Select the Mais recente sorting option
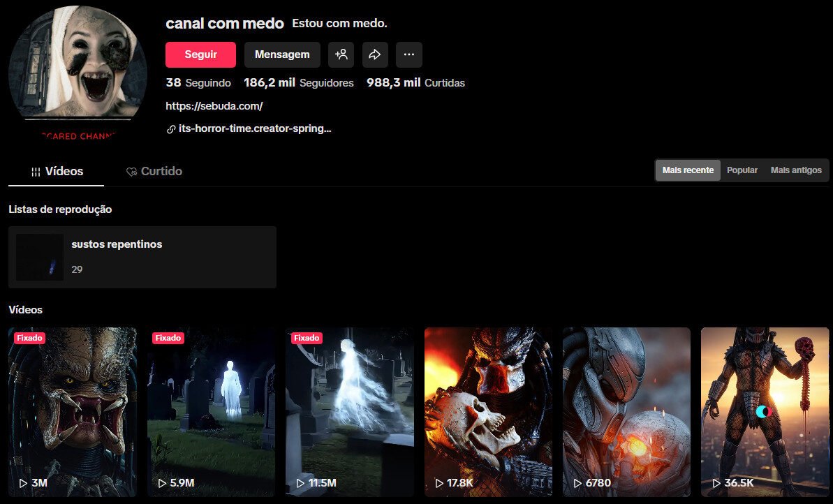Image resolution: width=833 pixels, height=504 pixels. click(x=687, y=170)
